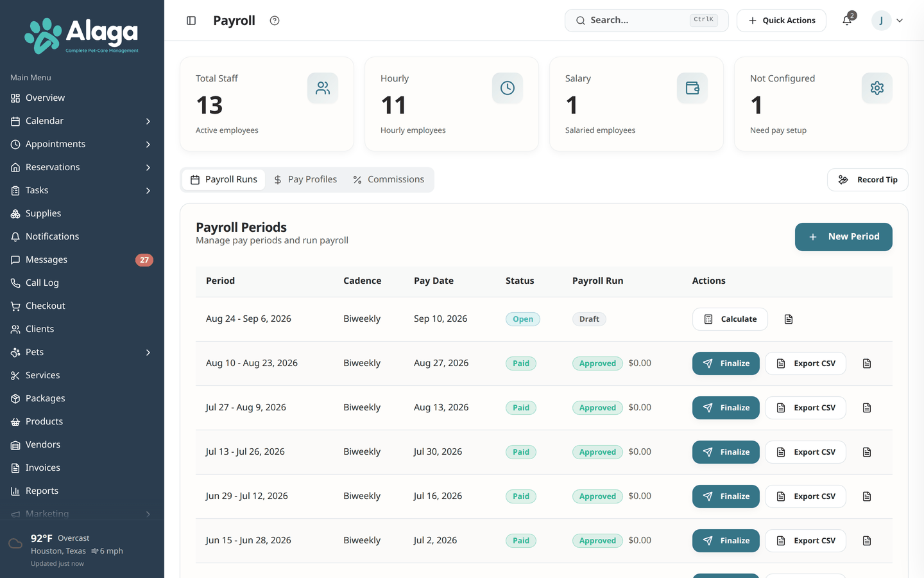Click the Houston, Texas weather location
This screenshot has width=924, height=578.
click(58, 551)
